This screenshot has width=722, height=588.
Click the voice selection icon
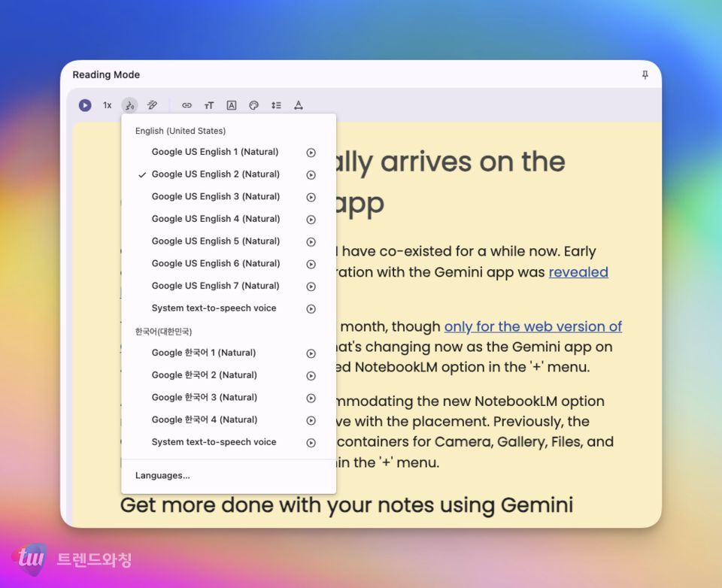130,105
